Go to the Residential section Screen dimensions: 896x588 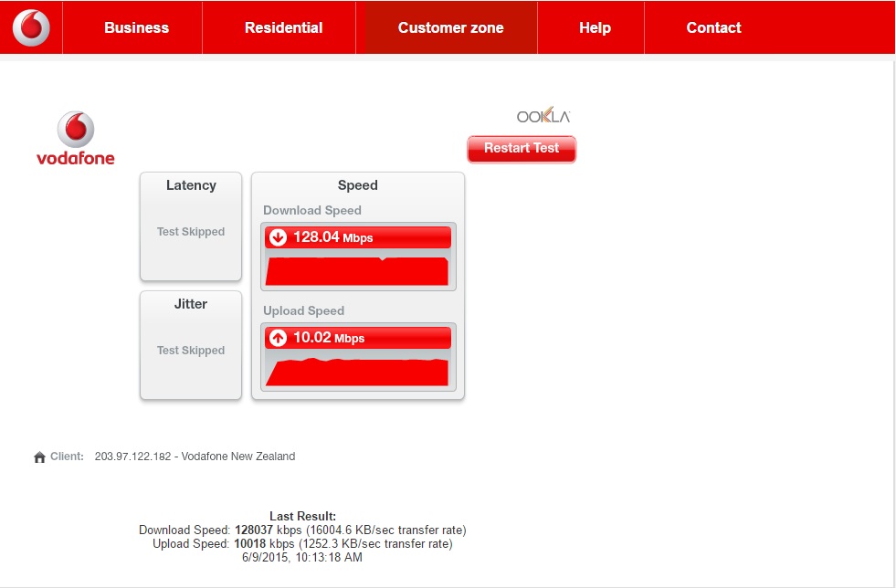click(283, 28)
